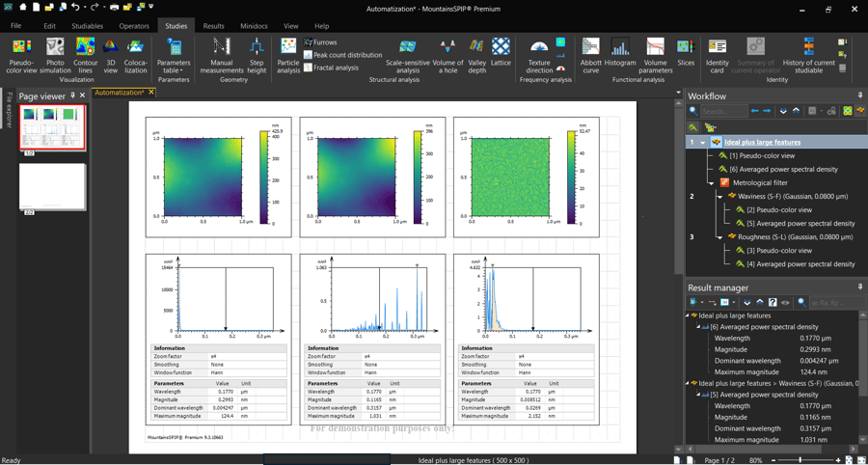The image size is (868, 465).
Task: Collapse all items in Workflow tree
Action: click(796, 111)
